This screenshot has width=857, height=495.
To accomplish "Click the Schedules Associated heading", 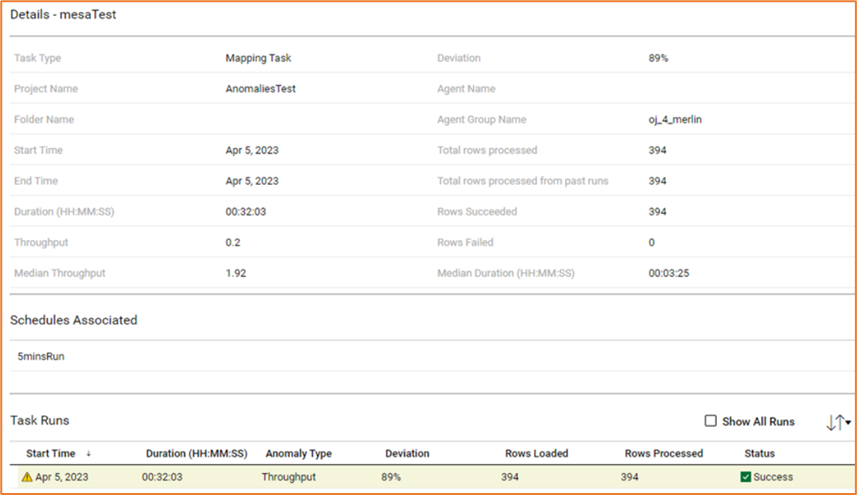I will pyautogui.click(x=74, y=320).
